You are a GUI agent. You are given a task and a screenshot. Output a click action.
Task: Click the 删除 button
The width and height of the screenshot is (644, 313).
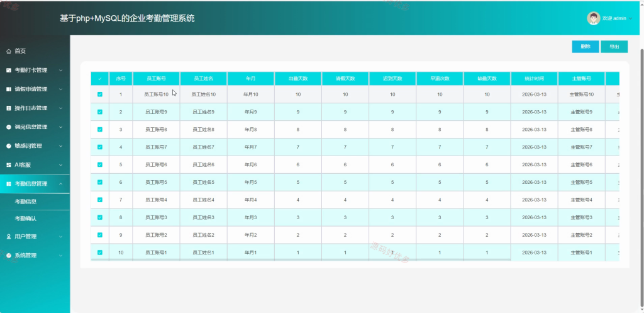(586, 47)
